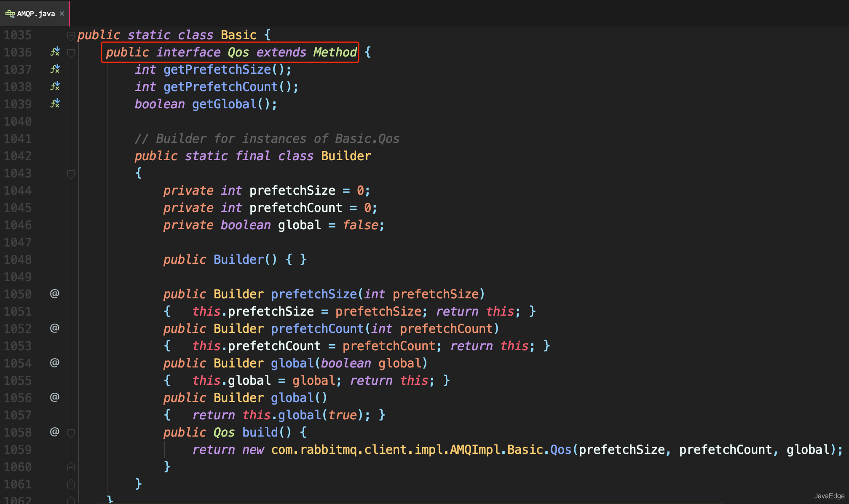Switch to the AMQP.java tab
This screenshot has height=504, width=849.
coord(36,13)
